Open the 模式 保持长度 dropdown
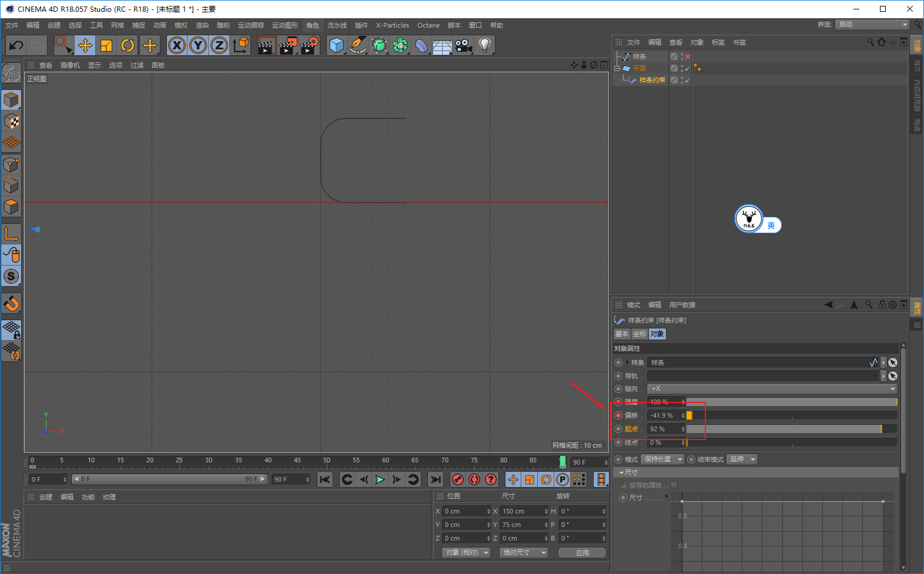924x574 pixels. 662,459
